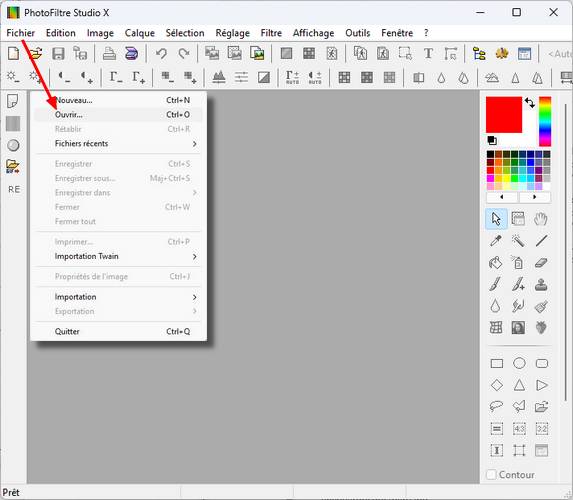The width and height of the screenshot is (573, 500).
Task: Show next palette colors with right arrow
Action: 535,197
